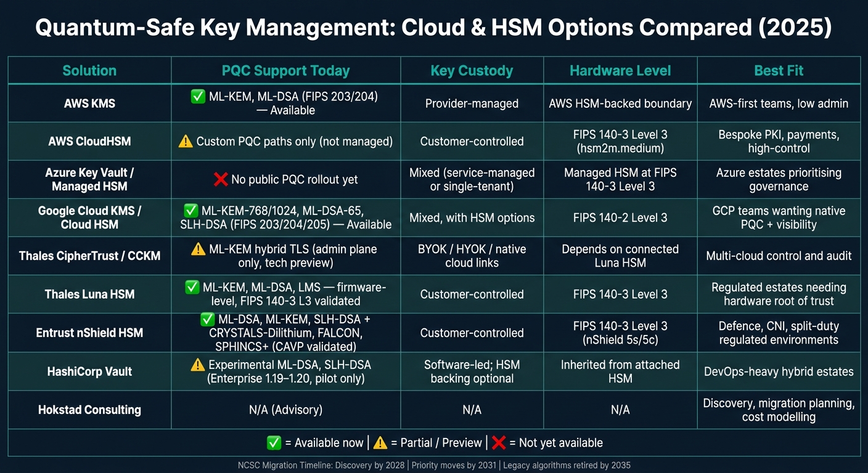Click 'FIPS 140-3 Level 3 (hsm2m.medium)' cell
The image size is (868, 473).
click(x=620, y=141)
